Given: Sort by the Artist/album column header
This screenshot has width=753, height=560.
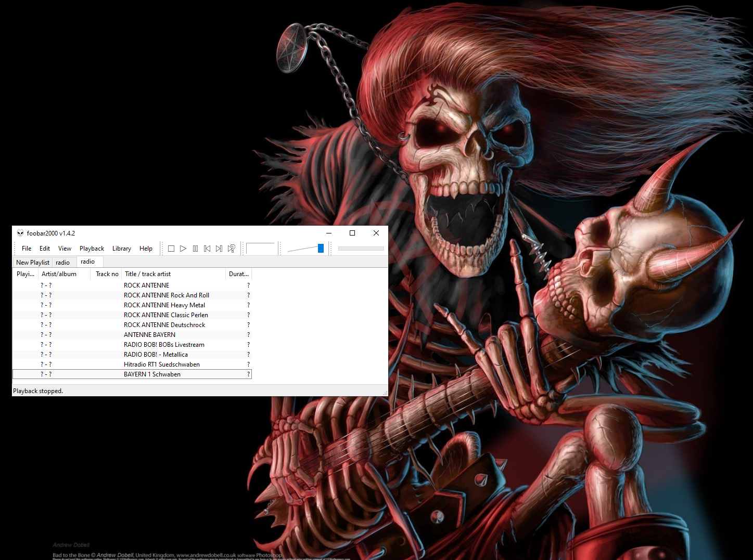Looking at the screenshot, I should click(x=65, y=274).
